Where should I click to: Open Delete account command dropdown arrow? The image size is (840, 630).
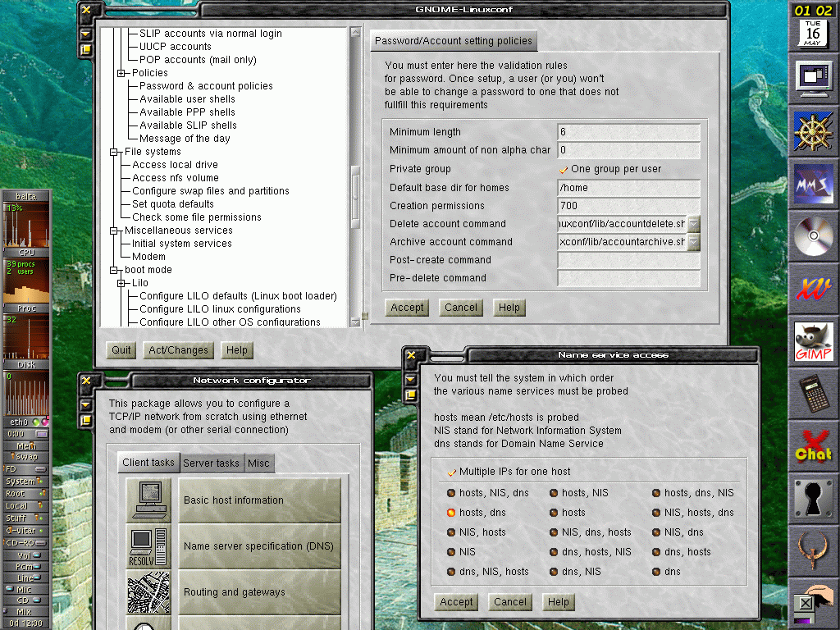point(694,224)
